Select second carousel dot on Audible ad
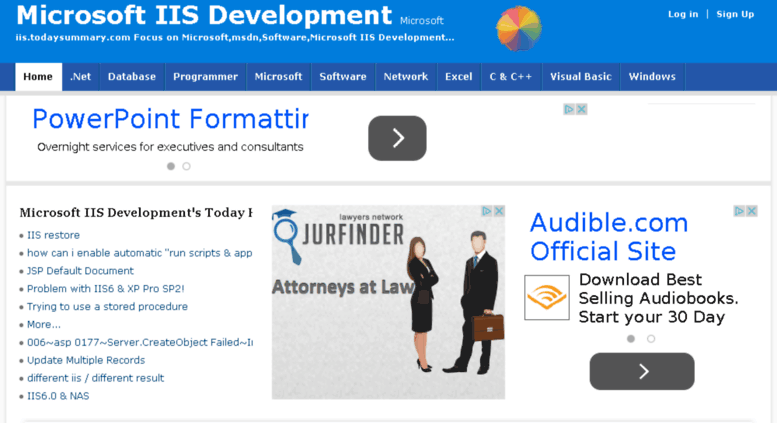Viewport: 777px width, 423px height. (x=651, y=339)
